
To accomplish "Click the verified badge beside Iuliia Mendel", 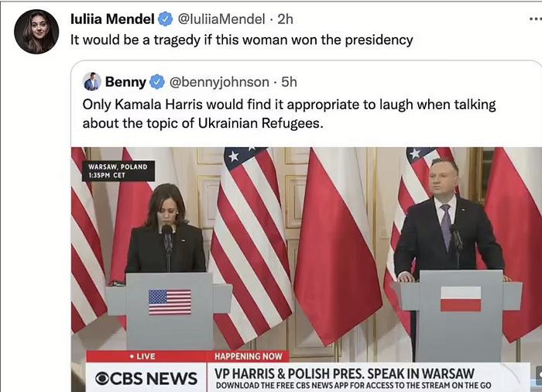I will coord(165,19).
